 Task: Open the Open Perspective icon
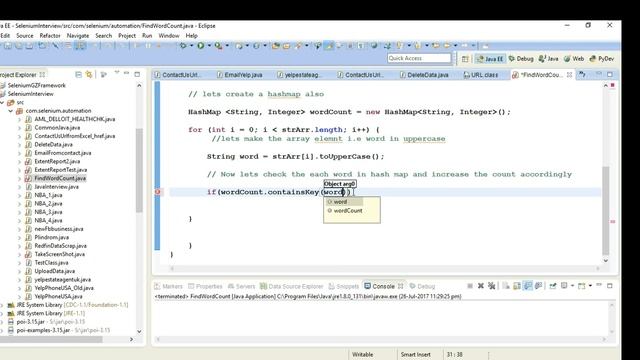tap(465, 59)
